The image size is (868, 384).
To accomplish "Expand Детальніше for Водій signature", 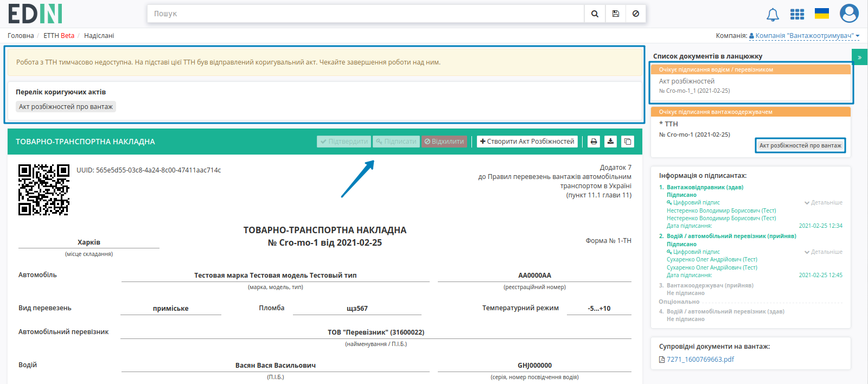I will coord(823,252).
